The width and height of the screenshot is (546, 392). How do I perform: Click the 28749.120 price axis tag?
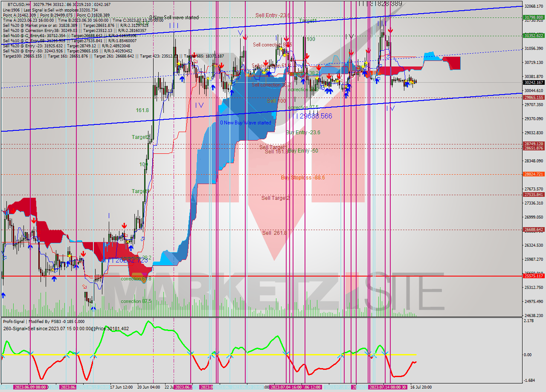pyautogui.click(x=533, y=144)
